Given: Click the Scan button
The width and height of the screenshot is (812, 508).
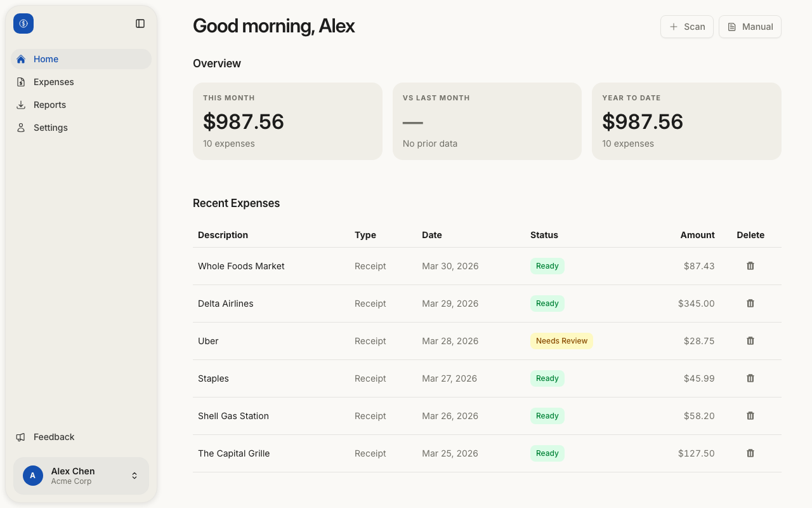Looking at the screenshot, I should [686, 27].
